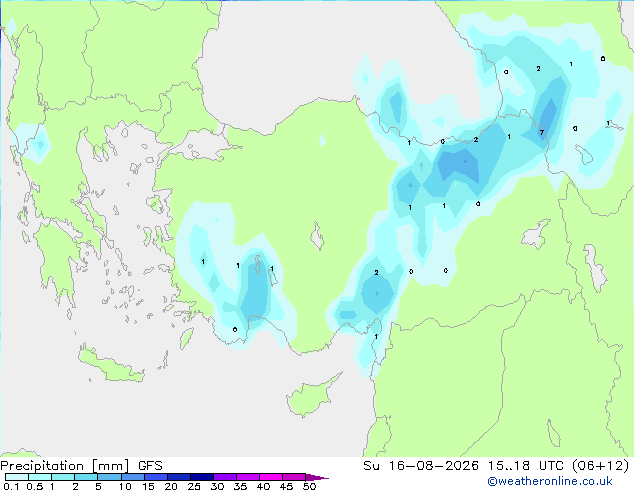Click the '0.5' legend value label
This screenshot has height=490, width=634.
click(x=35, y=486)
